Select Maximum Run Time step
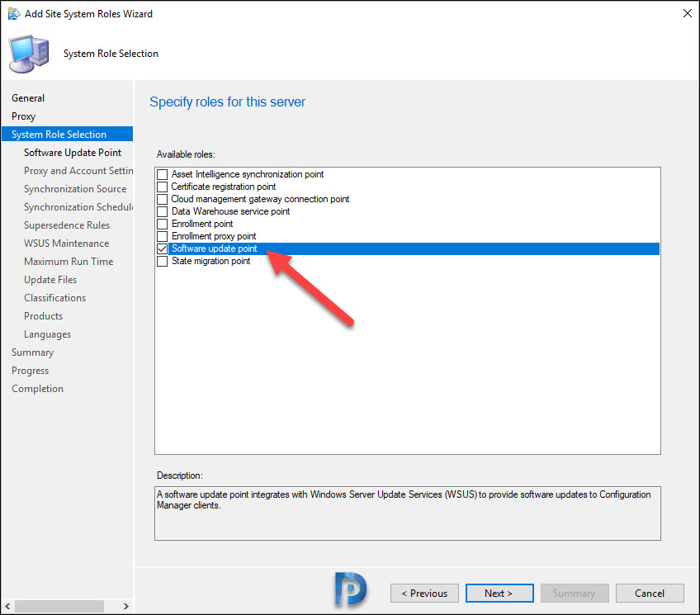Image resolution: width=700 pixels, height=615 pixels. pos(69,262)
